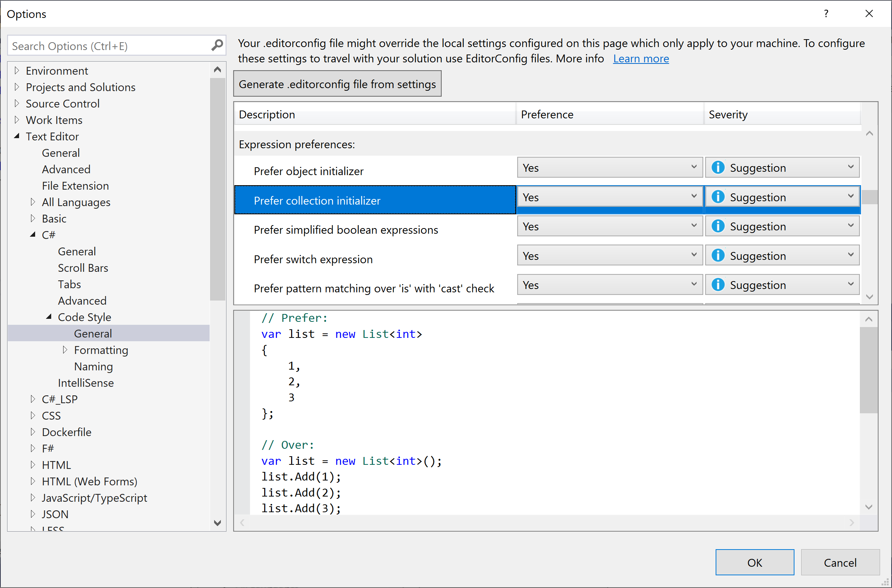Click info icon in Prefer switch expression severity
This screenshot has width=892, height=588.
[x=718, y=256]
